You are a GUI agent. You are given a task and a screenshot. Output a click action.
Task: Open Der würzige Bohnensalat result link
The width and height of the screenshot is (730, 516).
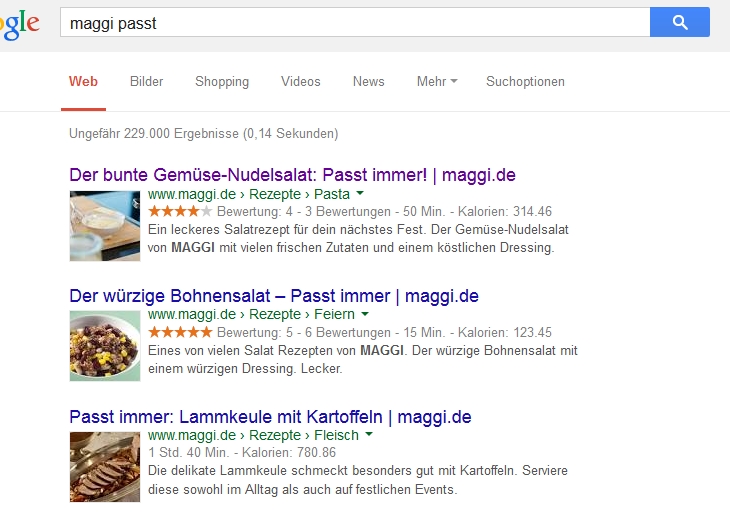pos(274,296)
